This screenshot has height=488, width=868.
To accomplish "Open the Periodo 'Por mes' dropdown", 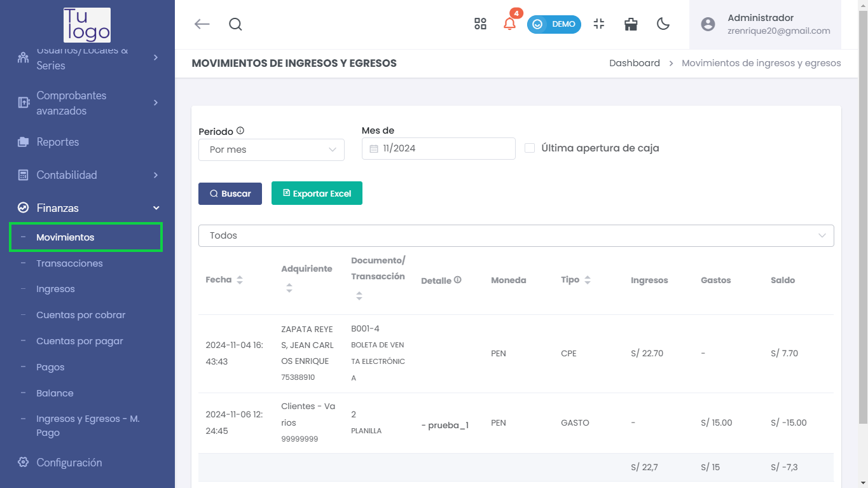I will 272,150.
